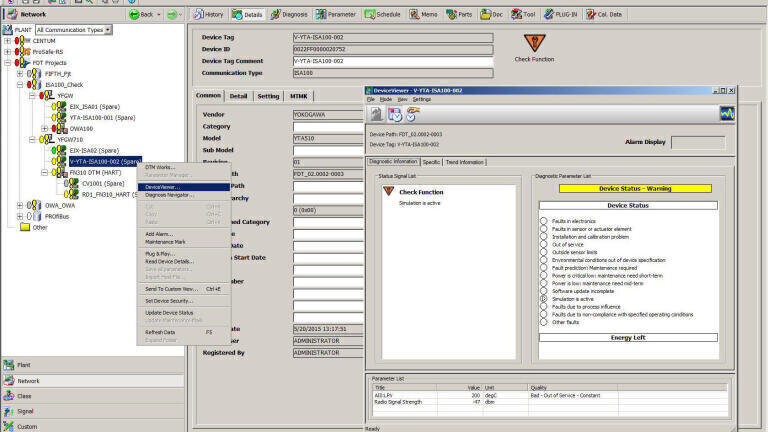768x432 pixels.
Task: Open the Parameter toolbar icon
Action: (321, 14)
